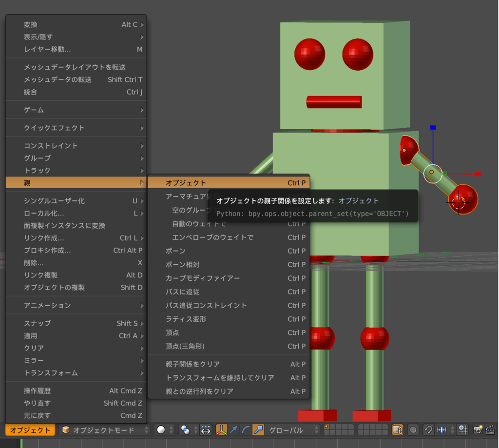Toggle manipulate center points icon
Viewport: 499px width, 448px height.
point(206,430)
